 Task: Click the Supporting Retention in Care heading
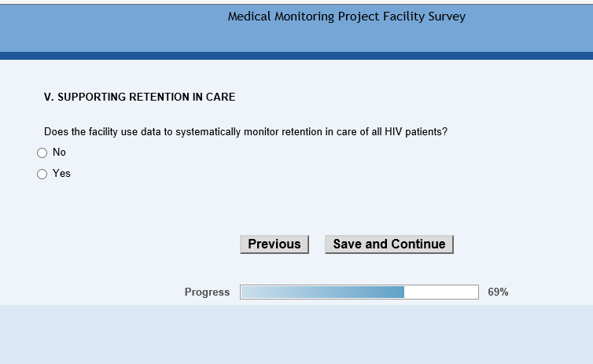click(139, 97)
